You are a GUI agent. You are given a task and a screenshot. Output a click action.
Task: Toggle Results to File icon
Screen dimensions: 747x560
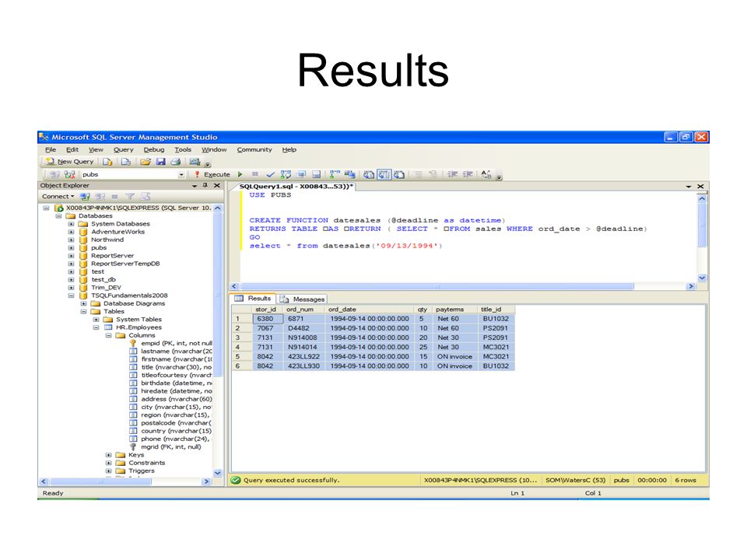[399, 174]
